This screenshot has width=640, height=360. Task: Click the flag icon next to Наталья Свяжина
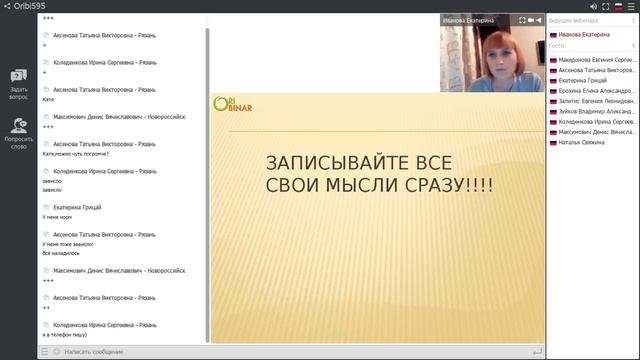553,143
